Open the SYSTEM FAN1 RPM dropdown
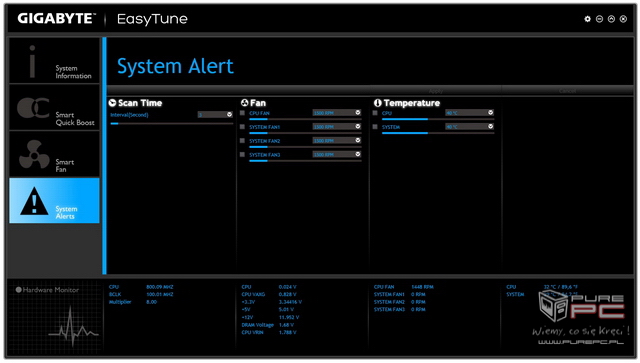Screen dimensions: 640x363 click(x=337, y=127)
